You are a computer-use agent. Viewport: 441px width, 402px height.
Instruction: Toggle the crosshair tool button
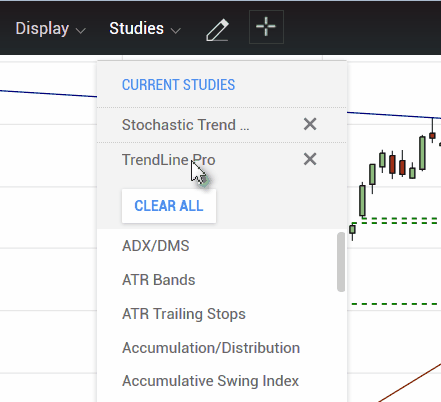click(x=266, y=27)
